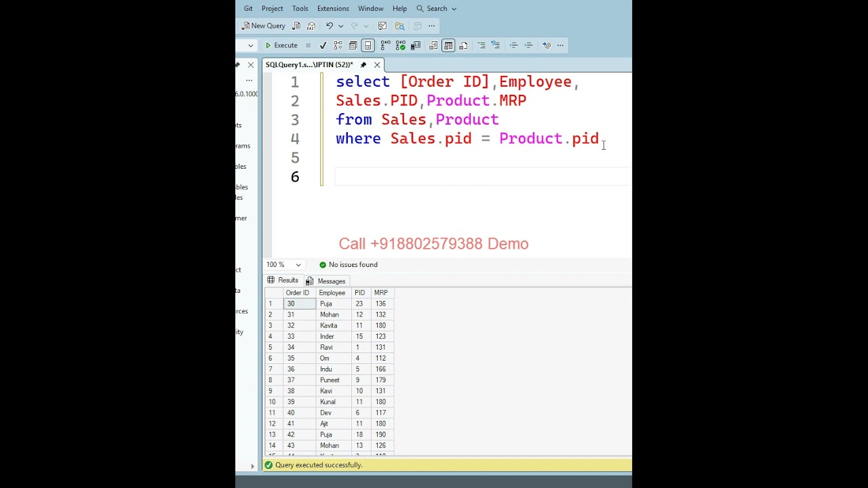Run the query with Execute
Screen dimensions: 868x488
tap(281, 45)
